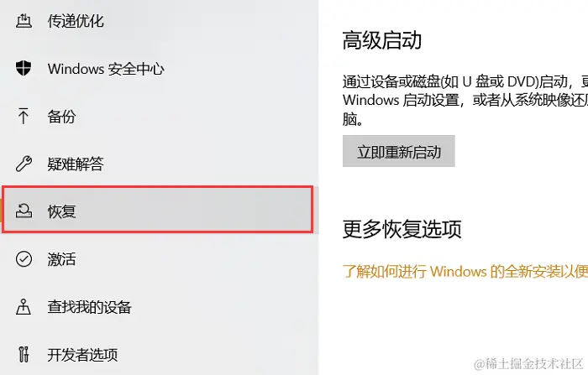Viewport: 588px width, 375px height.
Task: Click the Find my device person icon
Action: point(24,306)
